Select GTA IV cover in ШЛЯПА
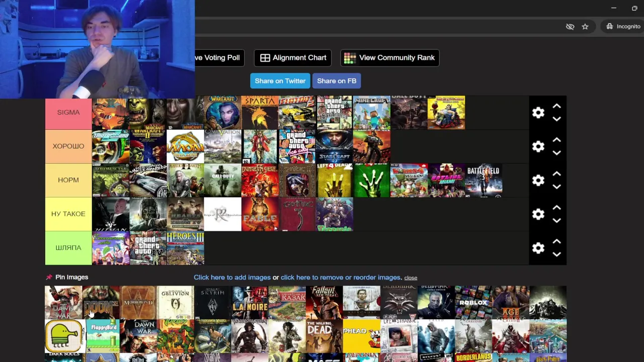This screenshot has width=644, height=362. click(148, 248)
